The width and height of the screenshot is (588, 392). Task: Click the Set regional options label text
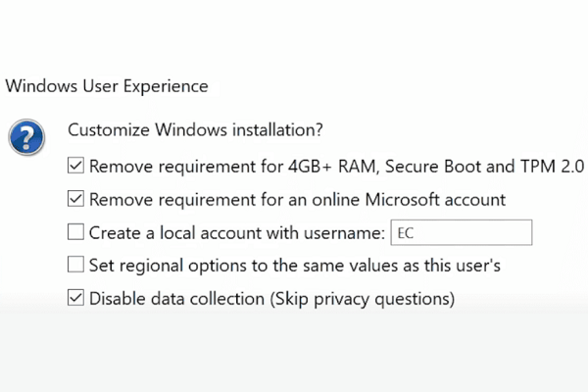295,265
